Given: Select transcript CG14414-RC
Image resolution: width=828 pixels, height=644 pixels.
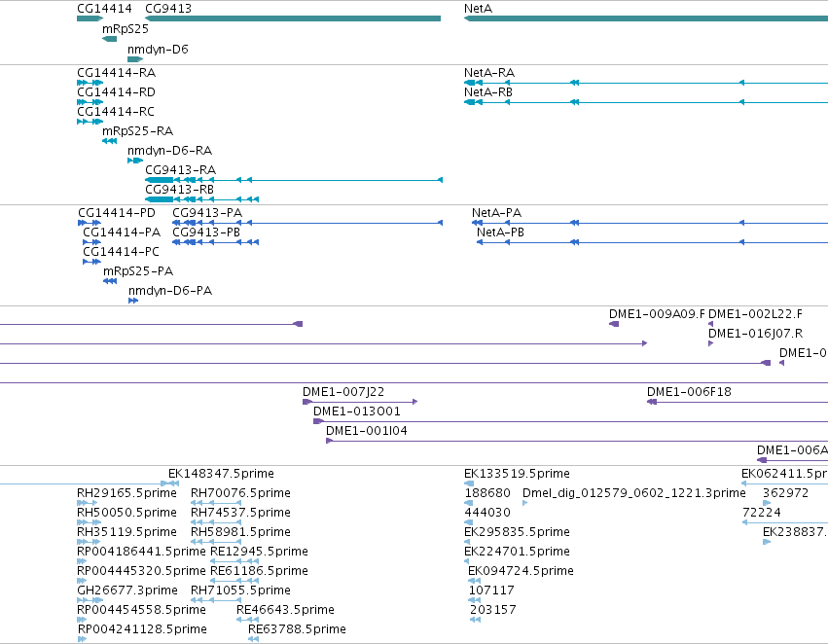Looking at the screenshot, I should point(116,111).
